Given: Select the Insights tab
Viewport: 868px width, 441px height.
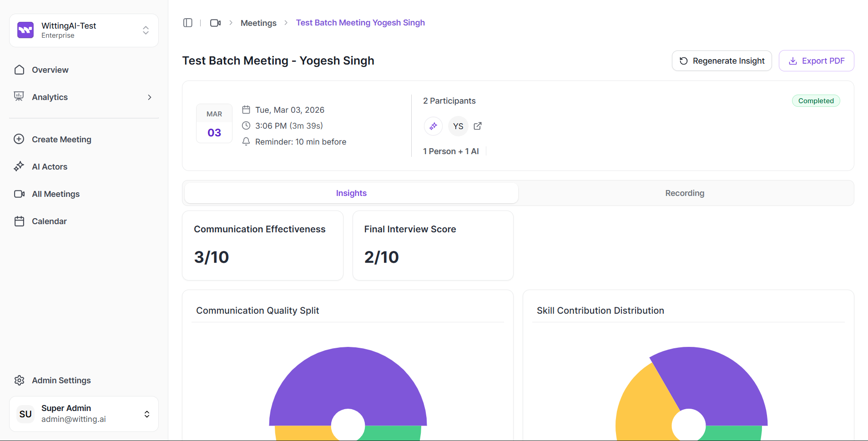Looking at the screenshot, I should [x=351, y=193].
